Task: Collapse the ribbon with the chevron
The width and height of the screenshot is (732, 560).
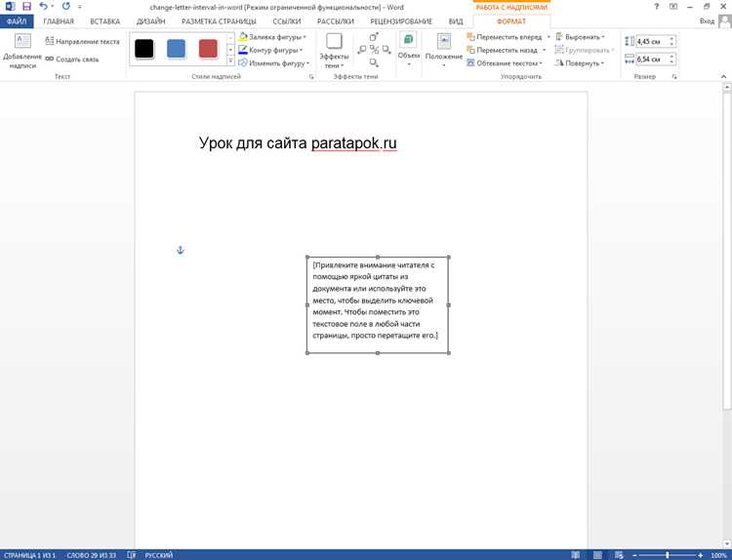Action: pos(723,76)
